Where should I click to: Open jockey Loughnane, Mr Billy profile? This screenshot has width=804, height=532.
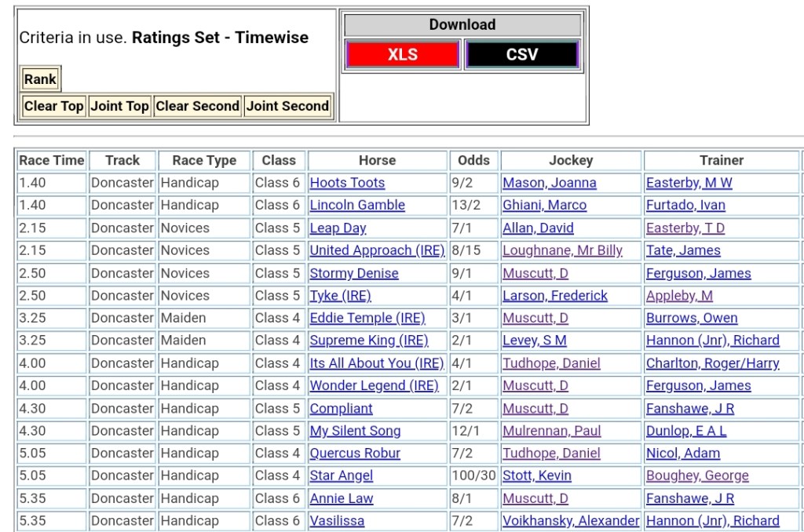[x=562, y=250]
